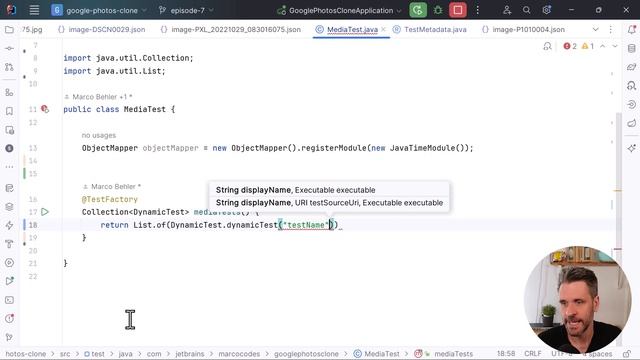Click the MediaTest breadcrumb
Viewport: 640px width, 360px height.
(x=377, y=354)
